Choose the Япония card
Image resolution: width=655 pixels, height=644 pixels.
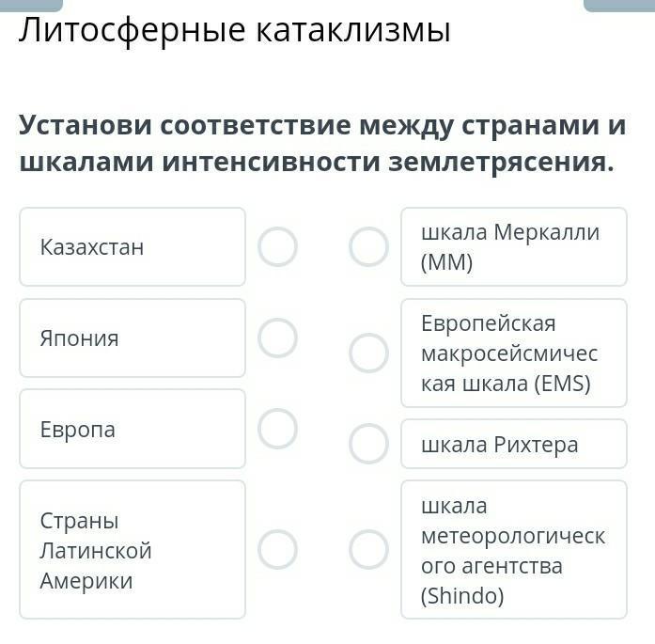133,338
